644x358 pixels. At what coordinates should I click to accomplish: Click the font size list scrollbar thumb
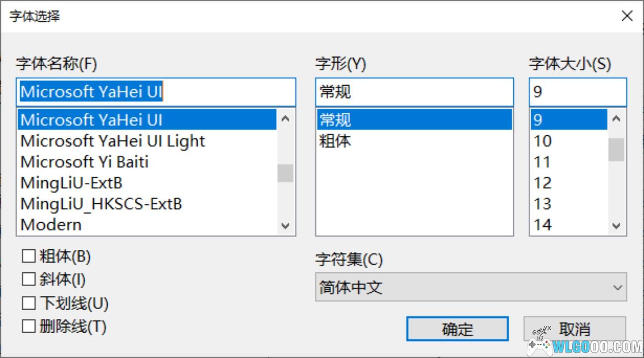[616, 150]
